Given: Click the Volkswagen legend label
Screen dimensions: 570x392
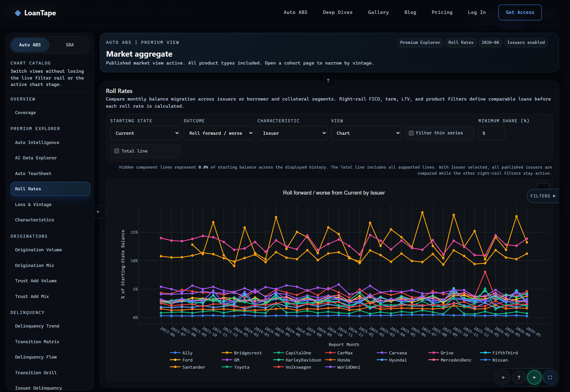Looking at the screenshot, I should tap(298, 367).
